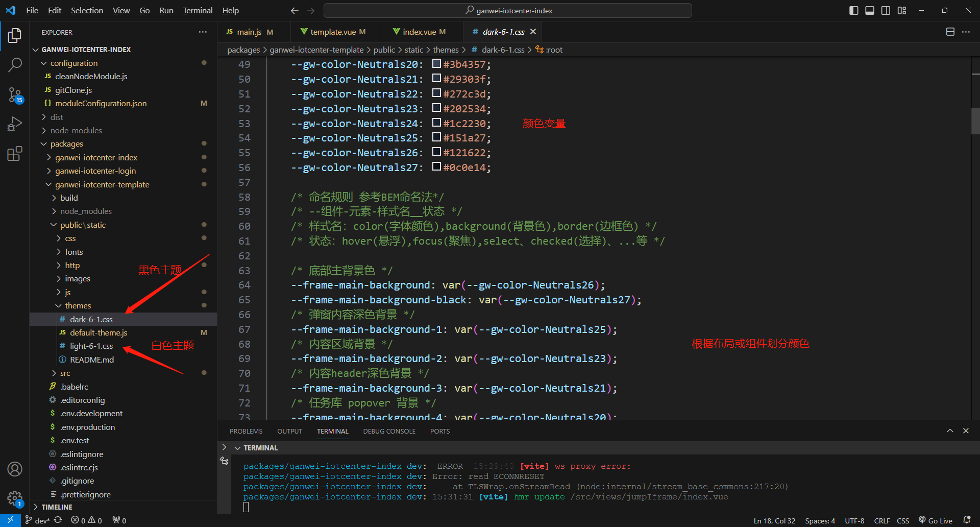Click the dev branch in status bar
The height and width of the screenshot is (527, 980).
(x=38, y=520)
